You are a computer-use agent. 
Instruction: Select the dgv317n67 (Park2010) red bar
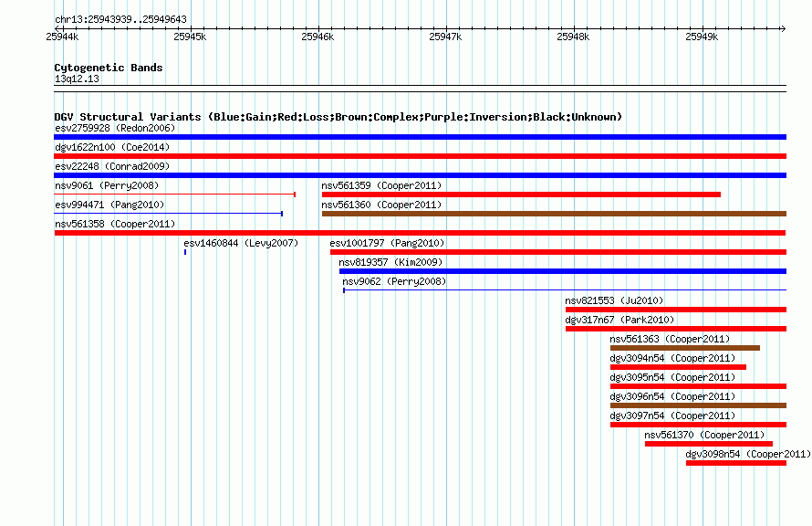(x=676, y=329)
